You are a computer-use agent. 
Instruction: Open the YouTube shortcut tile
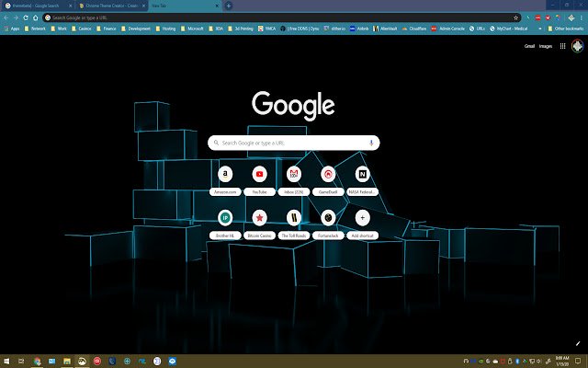pos(259,181)
